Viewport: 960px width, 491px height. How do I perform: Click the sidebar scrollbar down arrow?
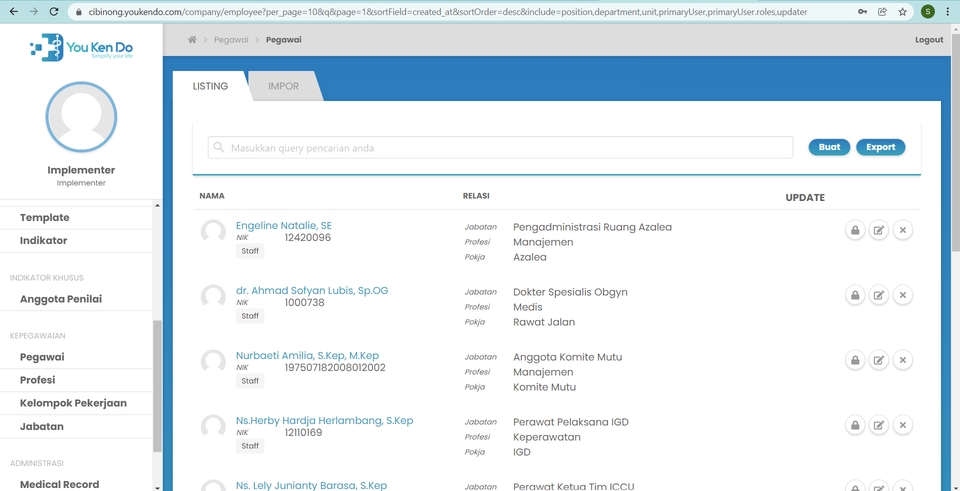click(157, 487)
